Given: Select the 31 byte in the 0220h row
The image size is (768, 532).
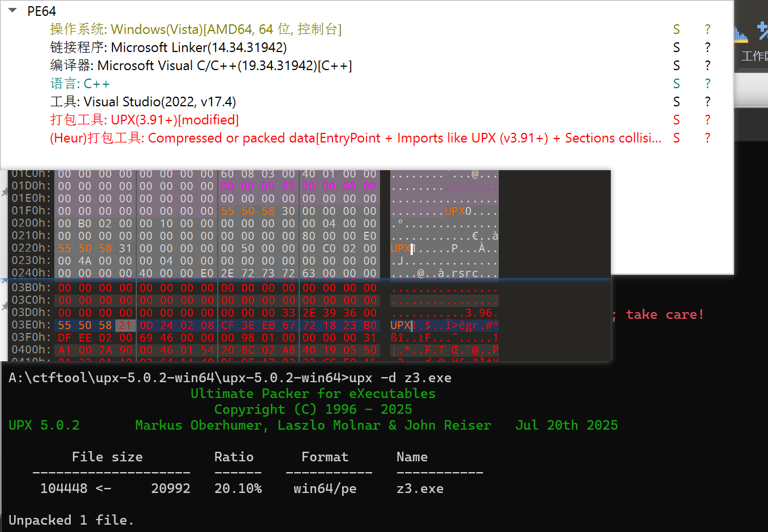Looking at the screenshot, I should click(125, 248).
